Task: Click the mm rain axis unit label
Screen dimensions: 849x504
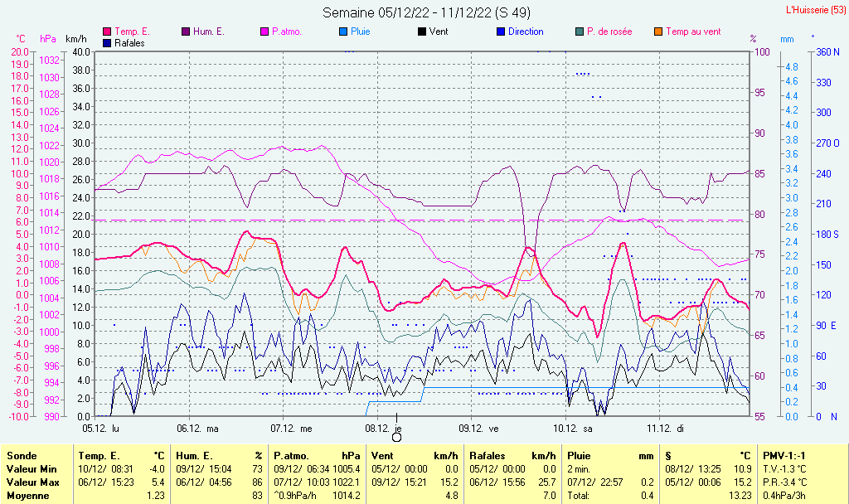Action: pos(787,39)
